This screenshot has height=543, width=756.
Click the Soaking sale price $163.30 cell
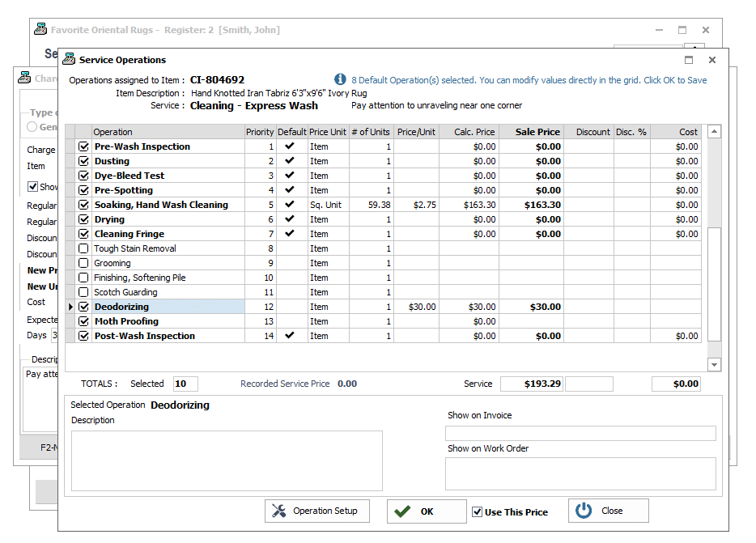tap(531, 205)
